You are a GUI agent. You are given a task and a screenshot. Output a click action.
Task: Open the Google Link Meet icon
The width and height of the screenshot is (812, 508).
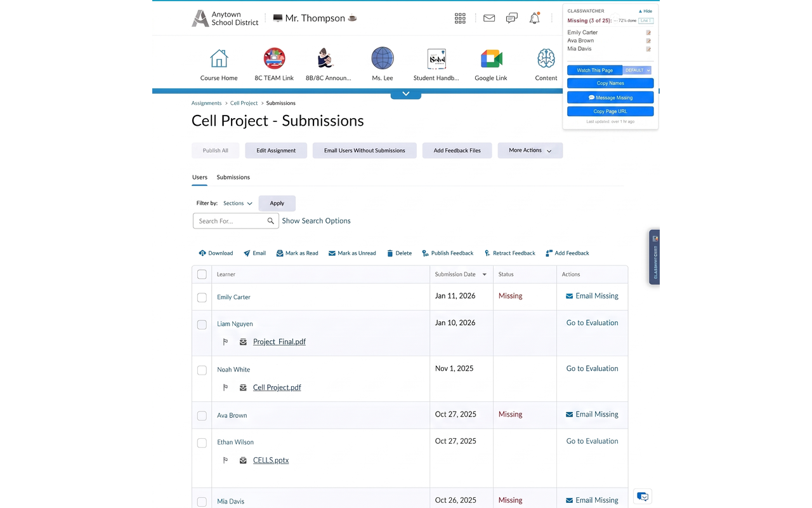click(491, 59)
